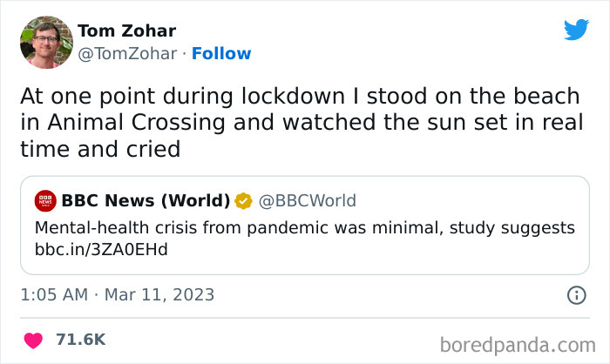Click the 1:05 AM tweet time

point(54,295)
